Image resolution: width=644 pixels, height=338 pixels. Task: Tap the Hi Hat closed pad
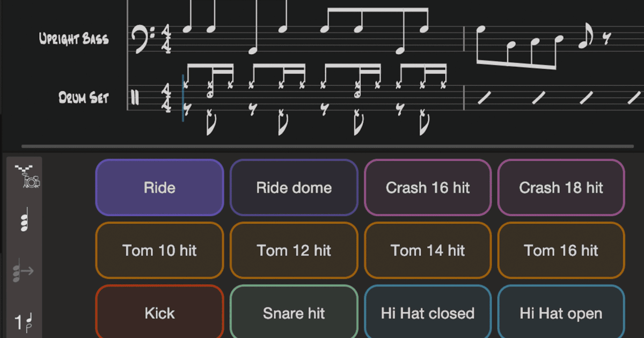coord(428,313)
